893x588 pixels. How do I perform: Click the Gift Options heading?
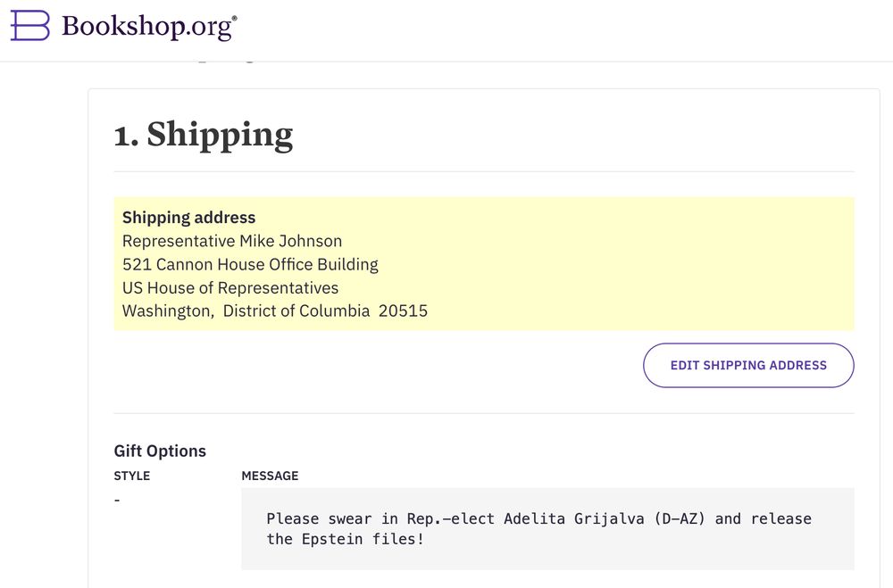(160, 451)
